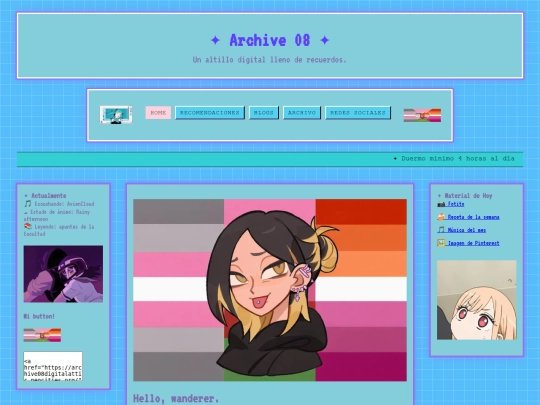Click the picture icon beside Imagen de Pinterest
This screenshot has width=540, height=405.
click(441, 243)
